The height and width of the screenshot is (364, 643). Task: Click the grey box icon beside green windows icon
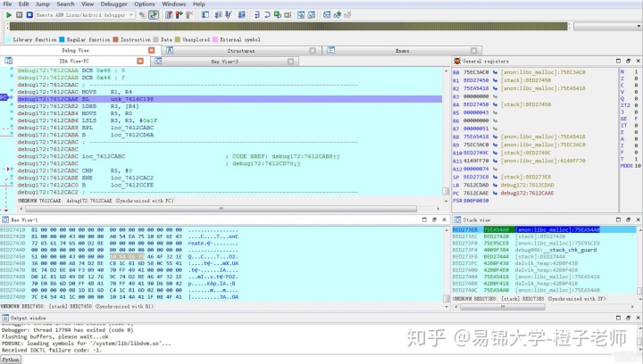click(288, 15)
